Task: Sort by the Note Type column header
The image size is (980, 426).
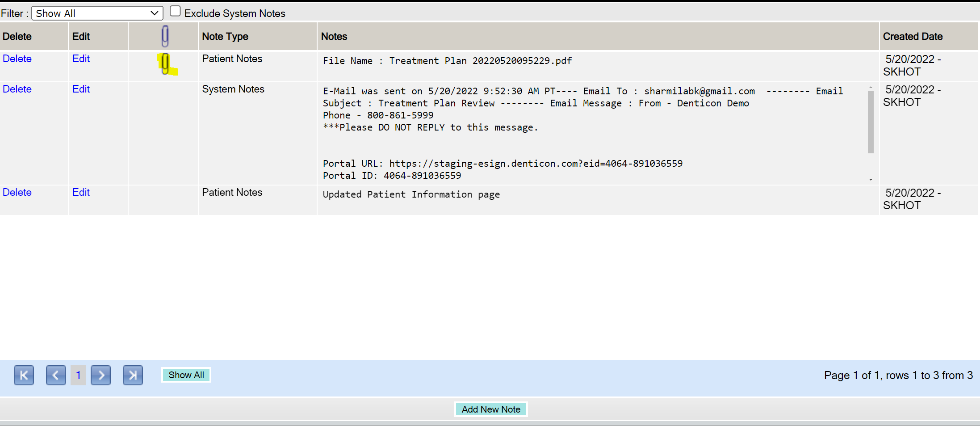Action: pyautogui.click(x=225, y=37)
